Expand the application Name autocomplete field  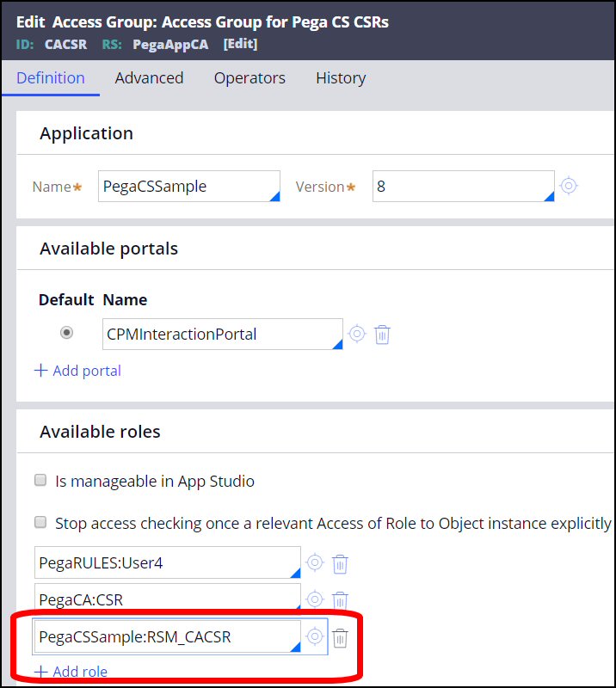274,196
